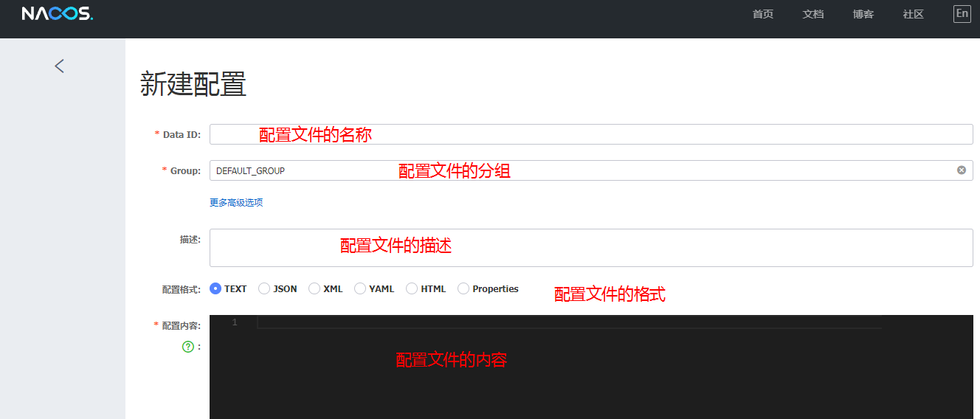Screen dimensions: 980x419
Task: Click the back arrow in sidebar
Action: pos(60,66)
